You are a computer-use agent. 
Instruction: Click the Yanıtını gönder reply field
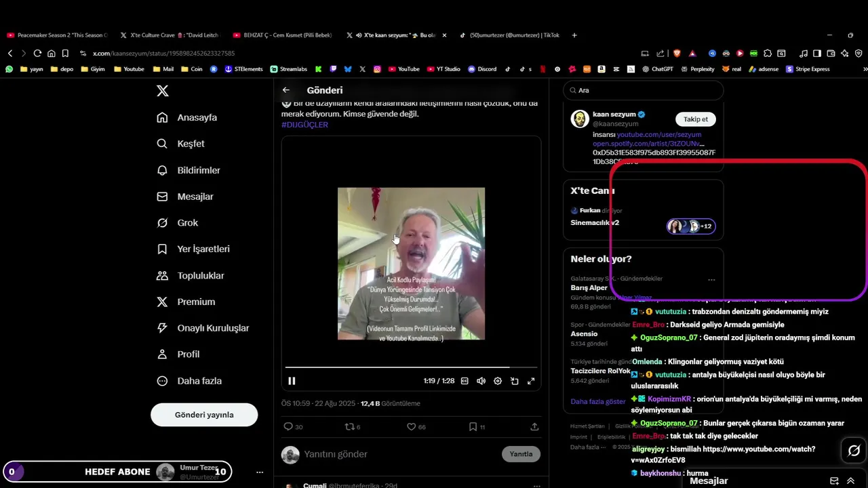coord(400,454)
